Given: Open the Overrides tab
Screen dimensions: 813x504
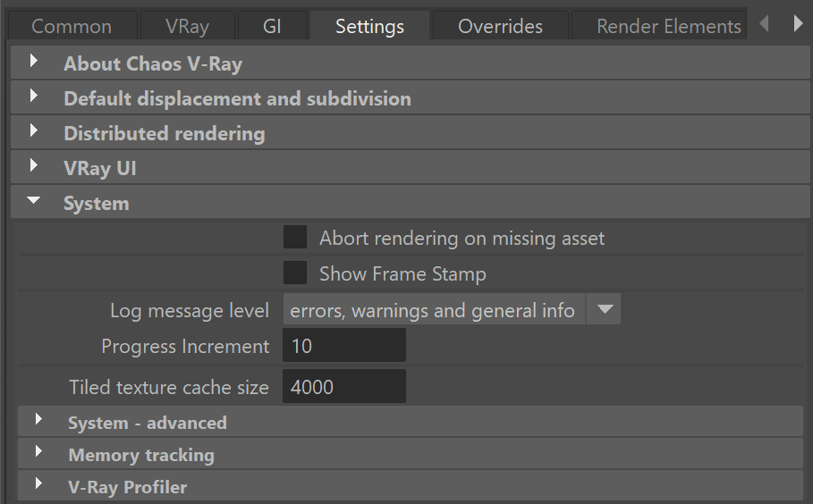Looking at the screenshot, I should [500, 26].
